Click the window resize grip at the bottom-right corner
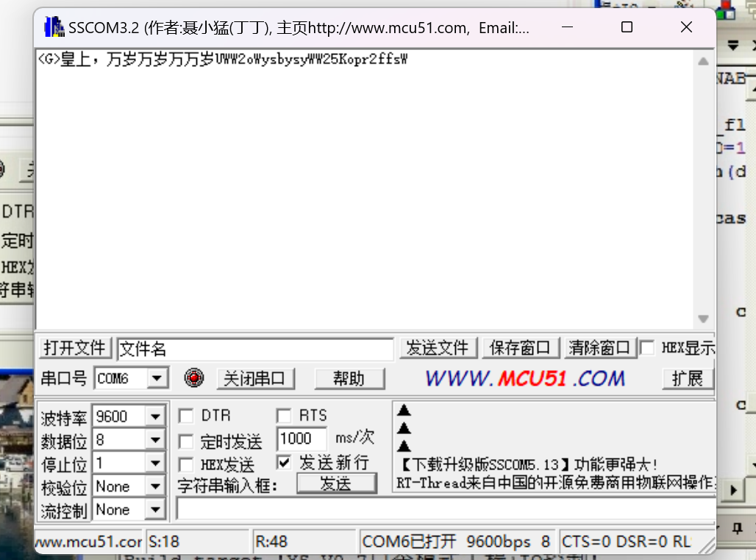The height and width of the screenshot is (560, 756). pyautogui.click(x=707, y=545)
